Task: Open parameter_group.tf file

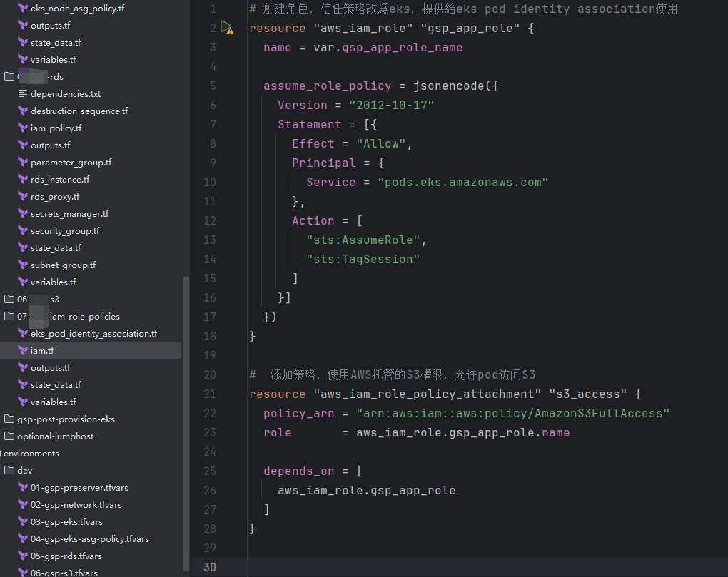Action: pyautogui.click(x=71, y=163)
